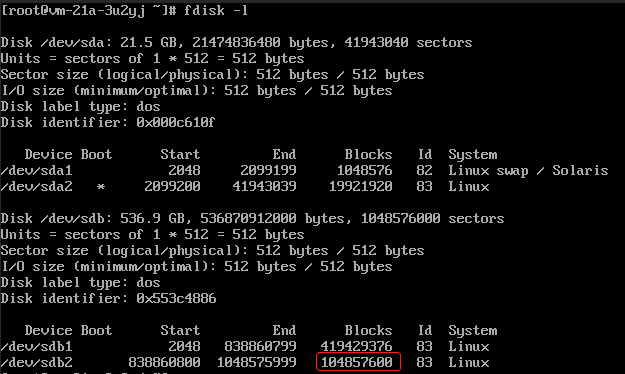Click the Disk /dev/sda 21.5 GB line
Image resolution: width=625 pixels, height=374 pixels.
pos(236,43)
